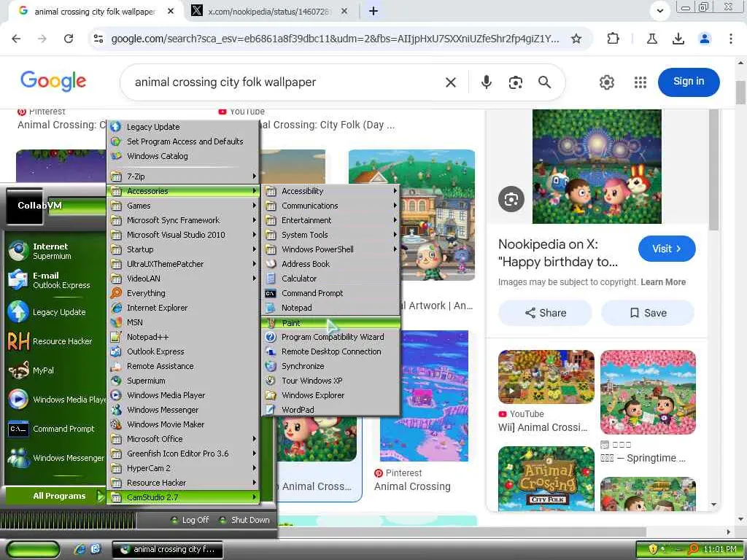Open Outlook Express in All Programs list
Screen dimensions: 747x560
click(183, 351)
